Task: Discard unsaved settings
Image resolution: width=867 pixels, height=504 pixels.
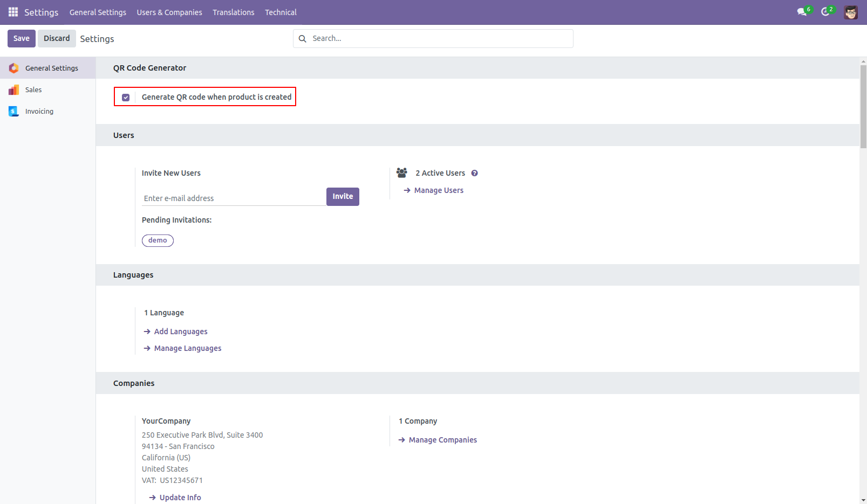Action: 57,38
